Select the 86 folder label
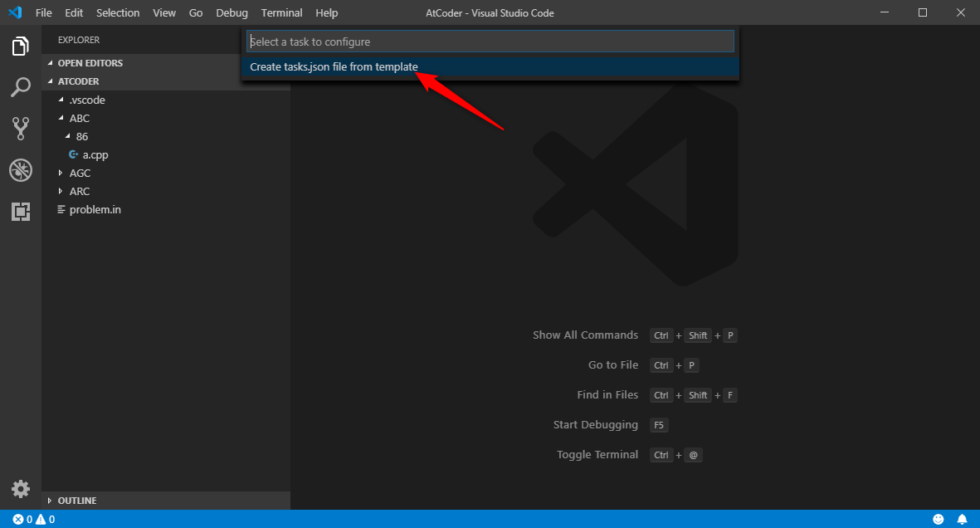 click(82, 136)
